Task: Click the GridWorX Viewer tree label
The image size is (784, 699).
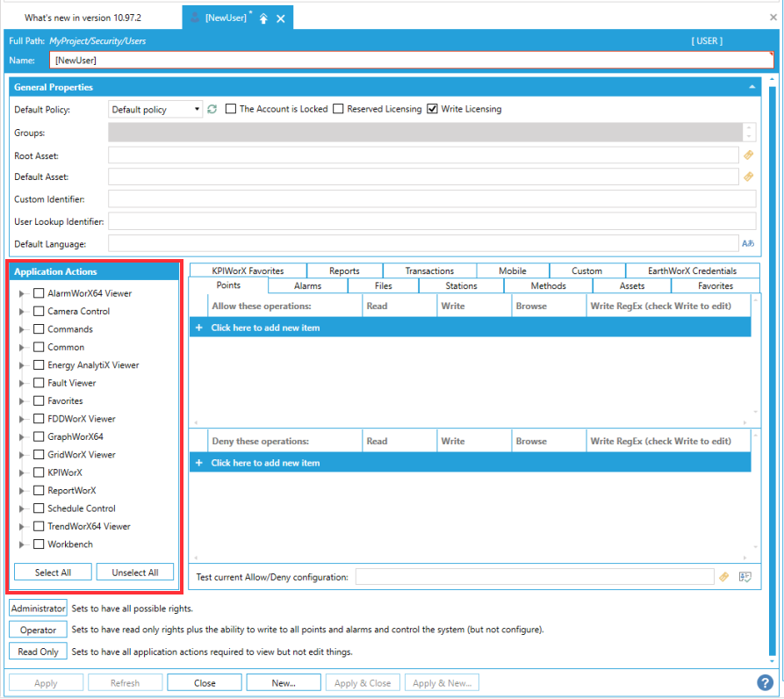Action: [x=82, y=455]
